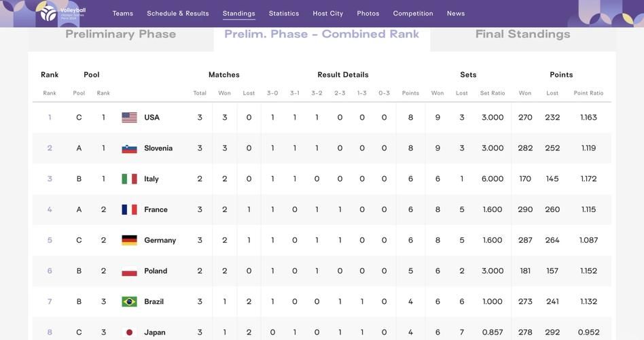Open the Slovenia team link
This screenshot has height=340, width=644.
point(158,148)
